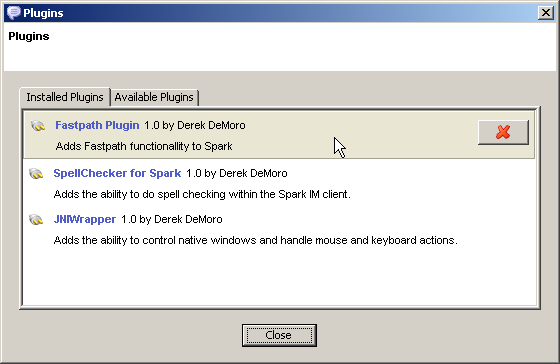Click the plug icon beside Fastpath Plugin

(x=38, y=126)
